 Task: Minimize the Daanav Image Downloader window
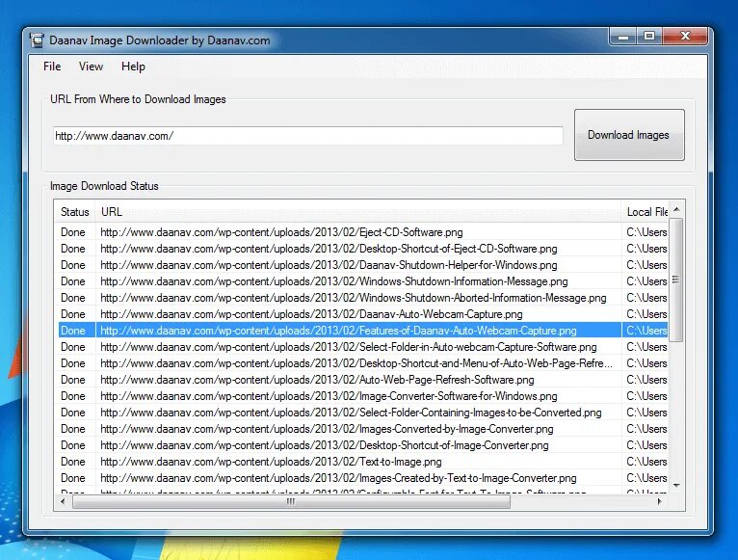pos(623,37)
